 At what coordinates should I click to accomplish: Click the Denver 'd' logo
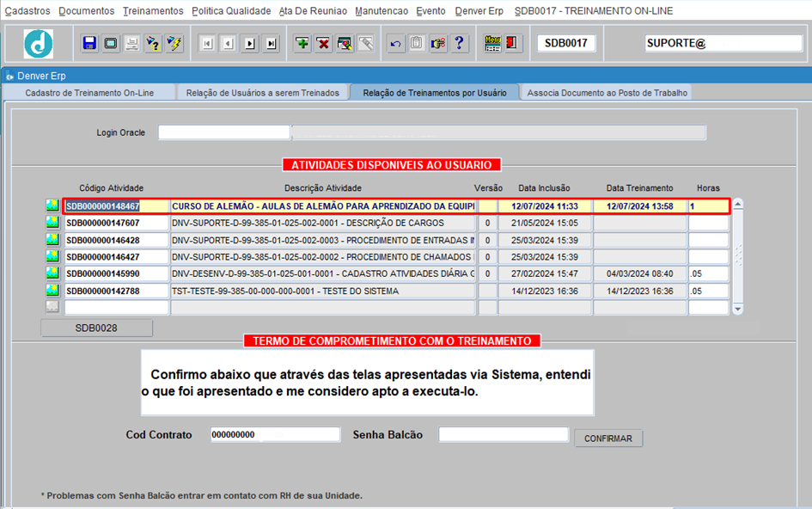pos(39,44)
